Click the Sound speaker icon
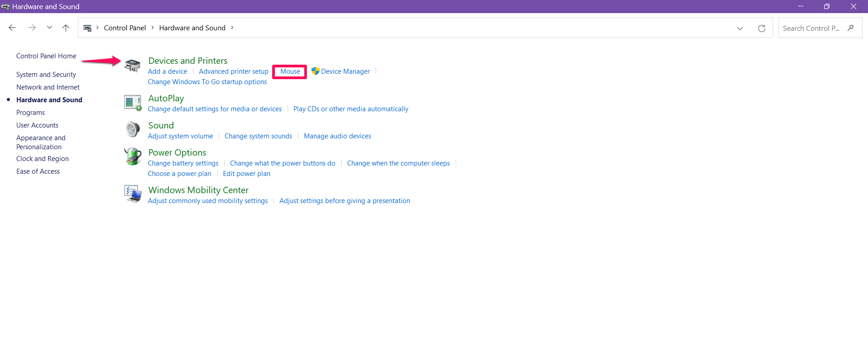The width and height of the screenshot is (868, 346). pos(132,129)
